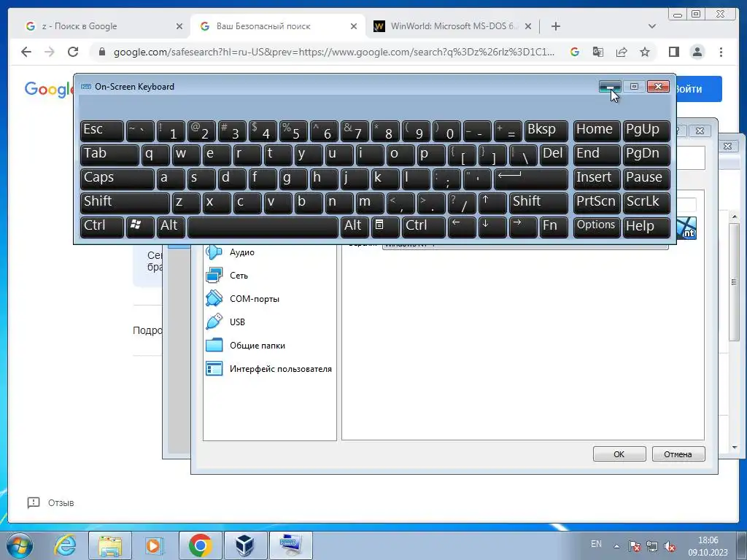Click the Home key on On-Screen Keyboard
The image size is (747, 560).
tap(597, 131)
